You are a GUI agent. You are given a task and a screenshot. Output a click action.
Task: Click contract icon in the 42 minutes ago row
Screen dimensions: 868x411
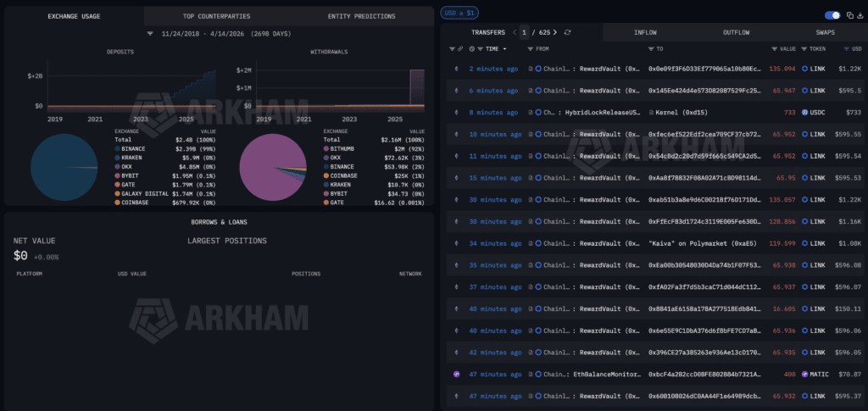pos(531,353)
